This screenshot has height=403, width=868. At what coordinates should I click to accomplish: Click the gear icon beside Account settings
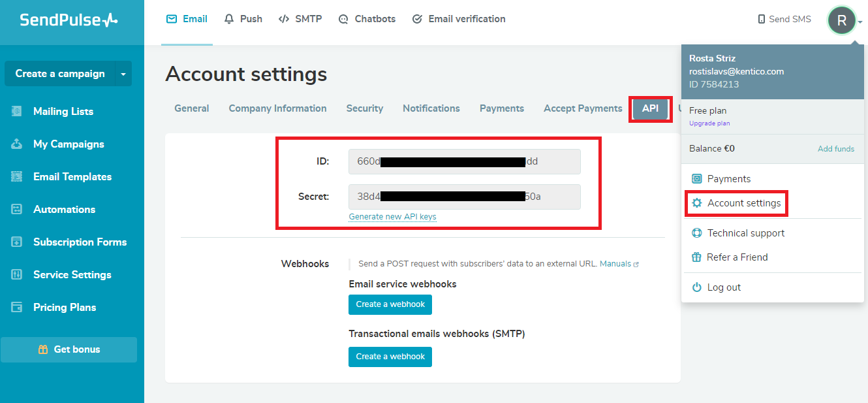click(x=697, y=203)
